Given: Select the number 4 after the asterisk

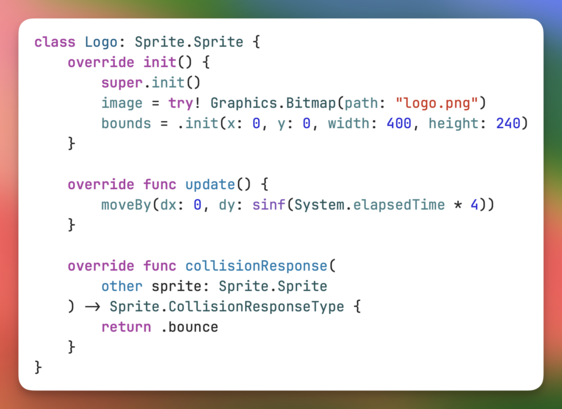Looking at the screenshot, I should pos(474,205).
